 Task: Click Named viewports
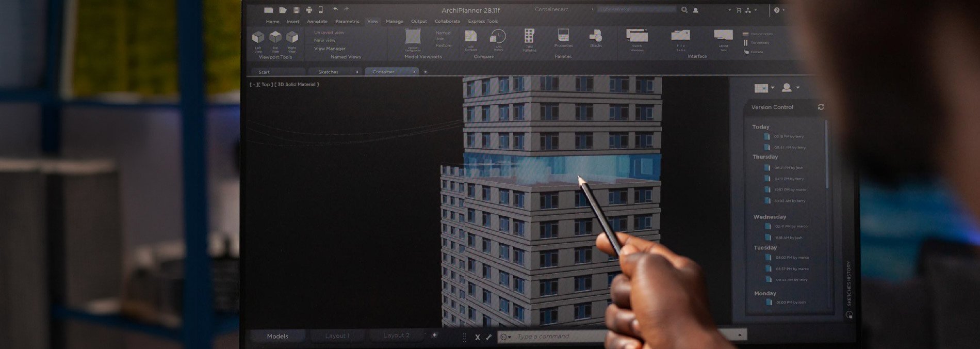(443, 33)
